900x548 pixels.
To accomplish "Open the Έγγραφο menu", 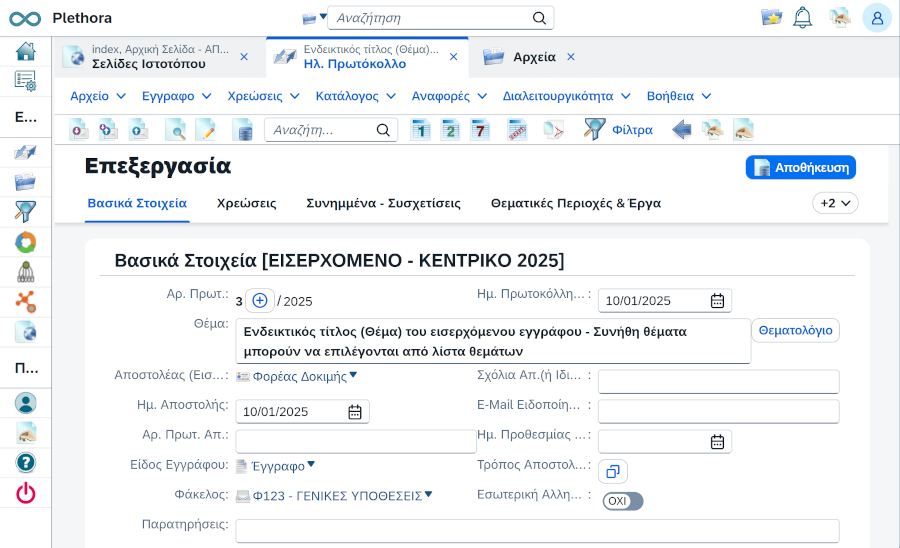I will pos(177,96).
